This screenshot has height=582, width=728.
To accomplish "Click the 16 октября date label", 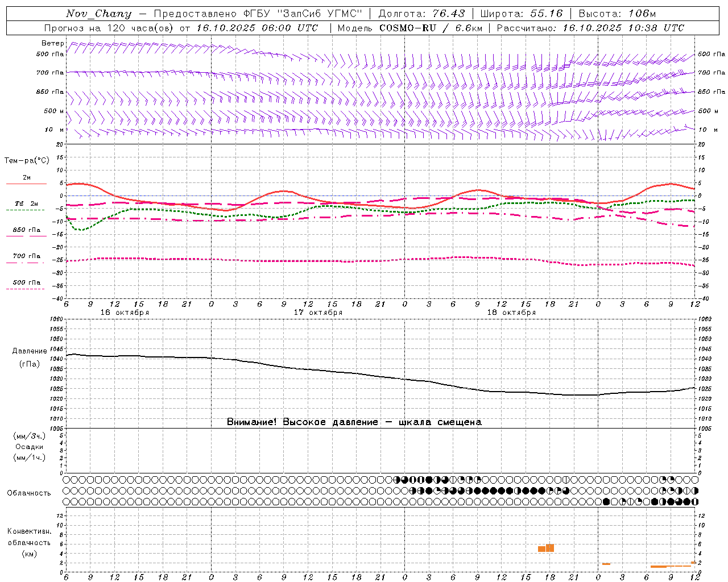I will tap(125, 313).
